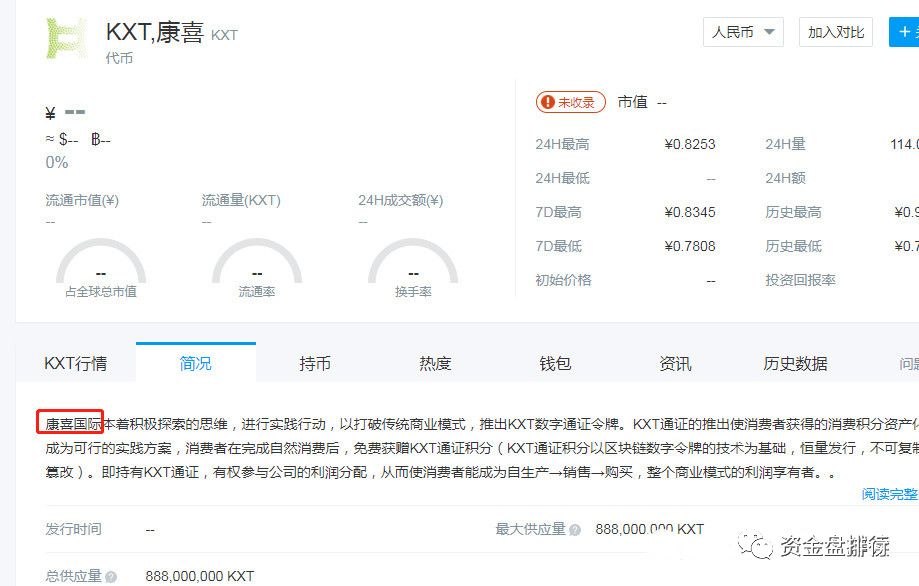Click the 24H最低 label
This screenshot has height=586, width=919.
(562, 178)
